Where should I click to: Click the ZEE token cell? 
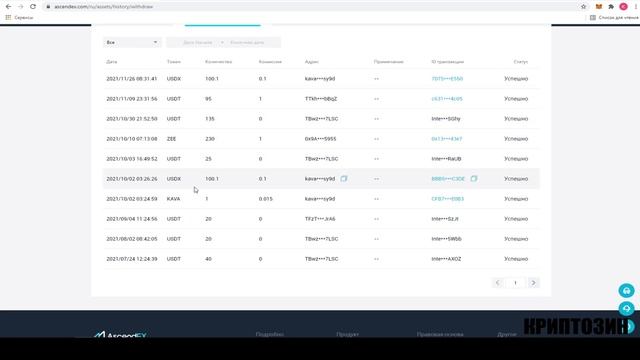click(x=171, y=139)
